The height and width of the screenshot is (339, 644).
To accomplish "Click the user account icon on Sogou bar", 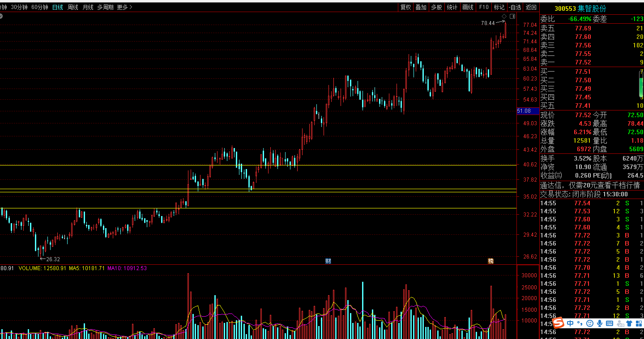I will point(619,323).
